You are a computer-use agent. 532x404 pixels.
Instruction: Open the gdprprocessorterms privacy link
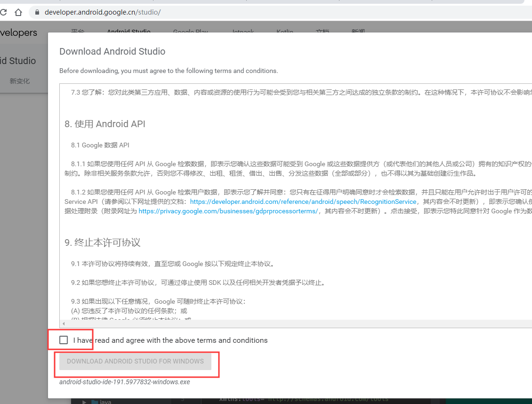[x=228, y=211]
